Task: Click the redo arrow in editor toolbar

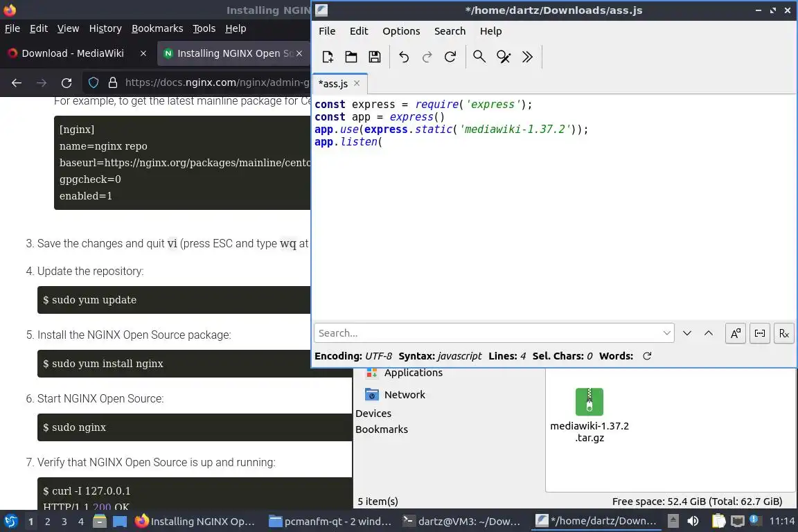Action: coord(427,57)
